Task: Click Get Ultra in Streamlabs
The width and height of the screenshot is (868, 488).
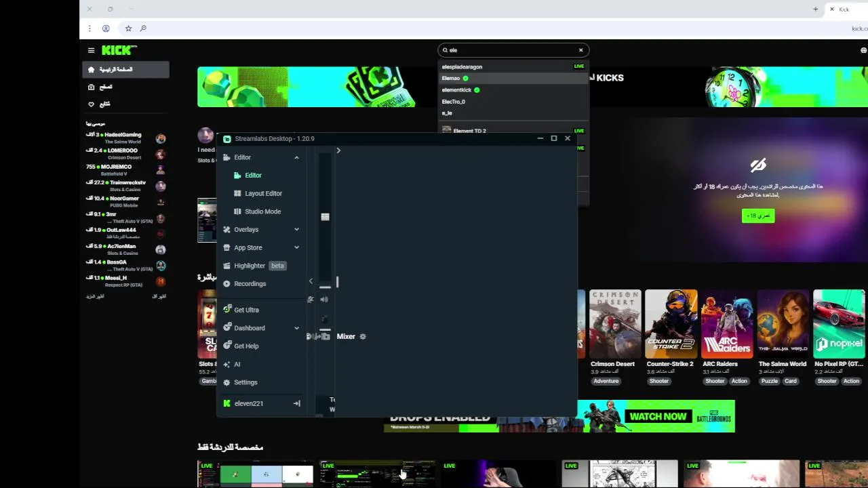Action: click(246, 310)
